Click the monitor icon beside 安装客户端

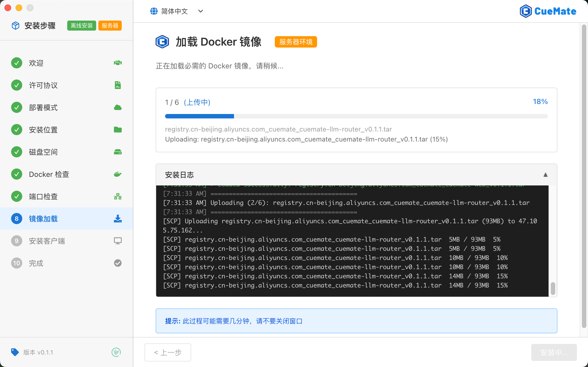(x=118, y=241)
